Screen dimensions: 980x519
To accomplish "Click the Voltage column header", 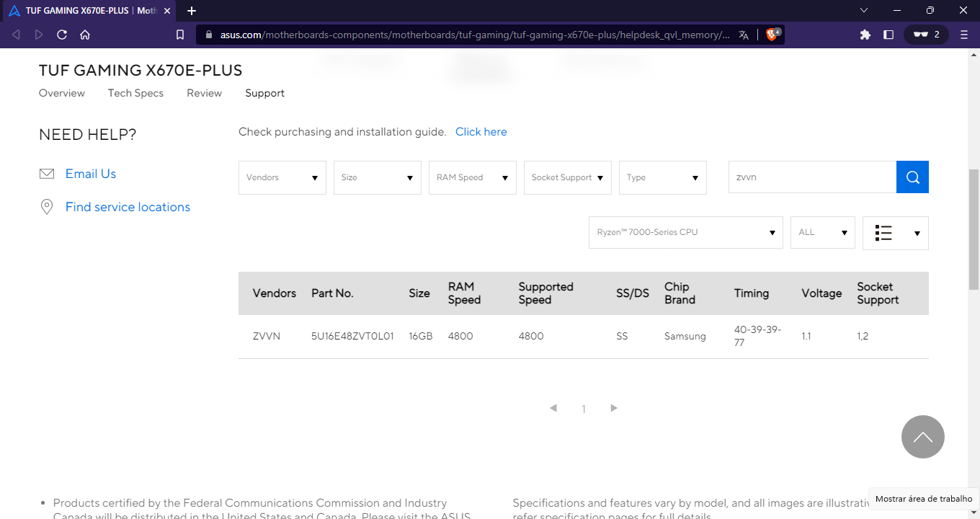I will (x=821, y=293).
